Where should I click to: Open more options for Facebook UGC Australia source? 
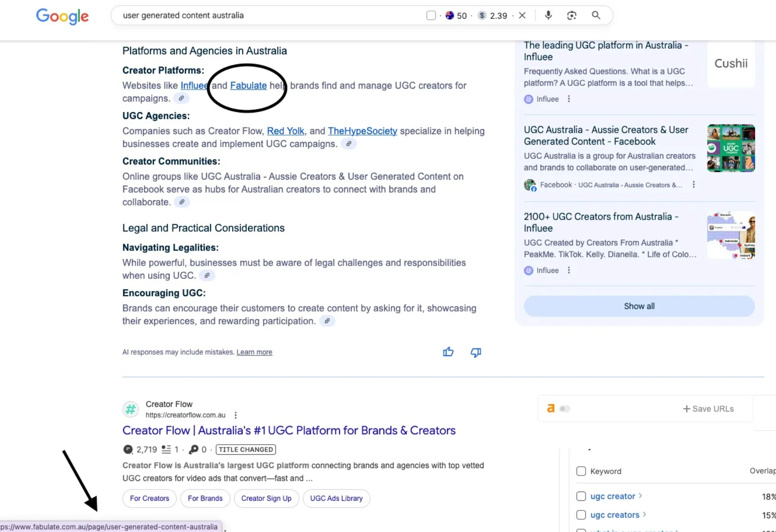(x=693, y=185)
